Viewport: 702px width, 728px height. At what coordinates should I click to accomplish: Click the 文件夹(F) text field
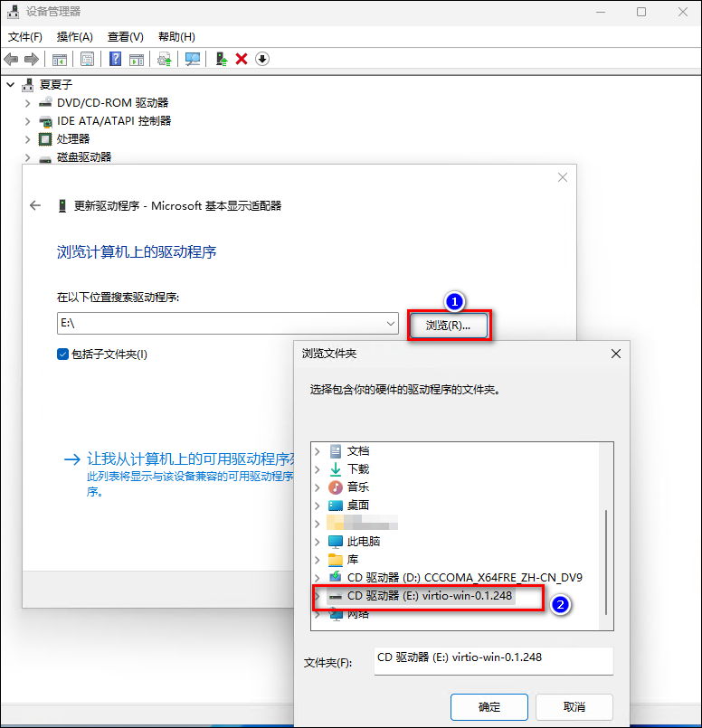[493, 661]
